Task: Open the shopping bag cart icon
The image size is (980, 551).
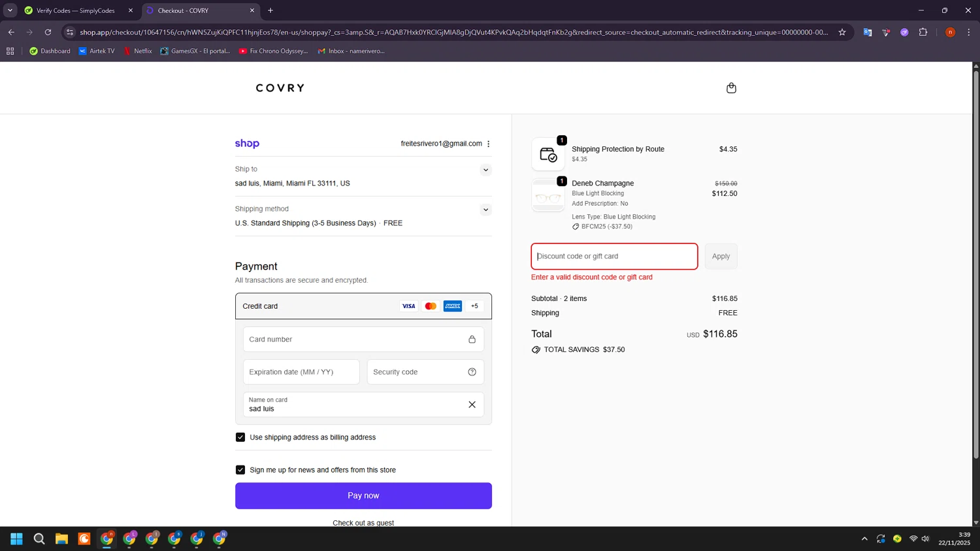Action: (731, 88)
